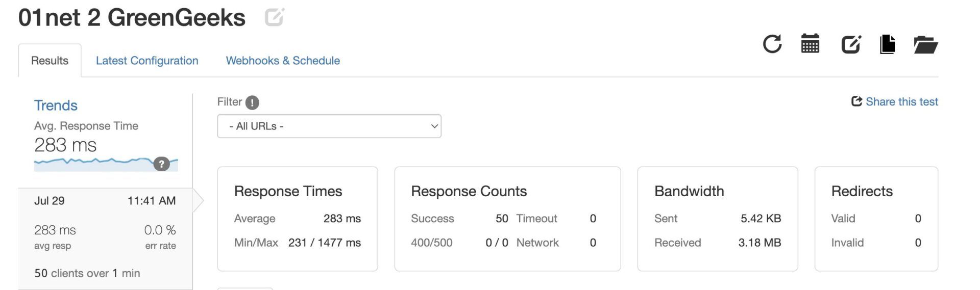980x290 pixels.
Task: Open the schedule calendar icon
Action: click(x=810, y=43)
